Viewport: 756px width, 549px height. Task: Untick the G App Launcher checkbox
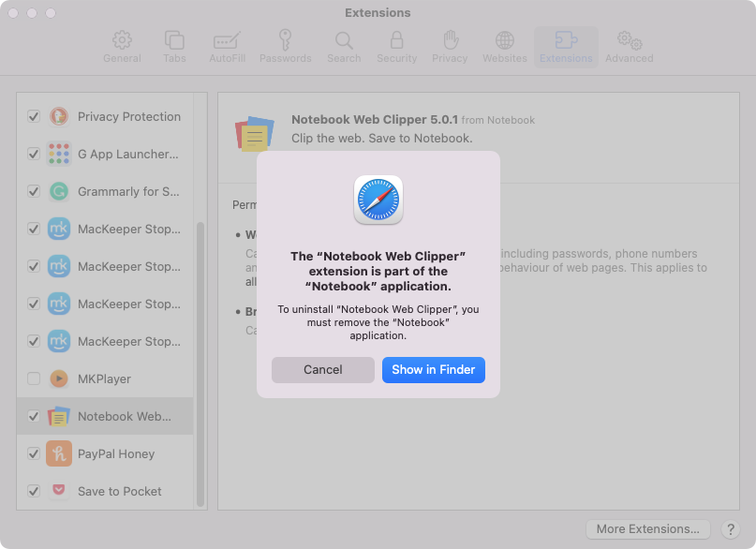[34, 155]
